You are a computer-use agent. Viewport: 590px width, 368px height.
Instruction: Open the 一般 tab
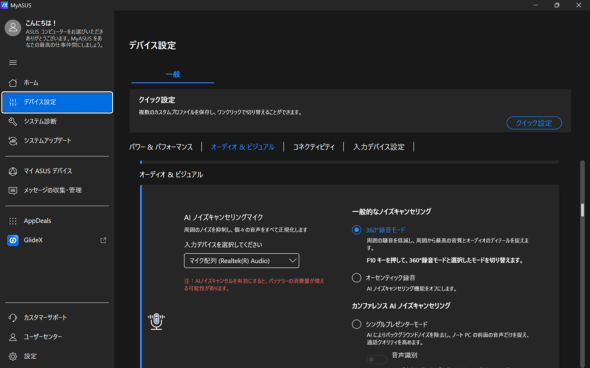point(173,74)
